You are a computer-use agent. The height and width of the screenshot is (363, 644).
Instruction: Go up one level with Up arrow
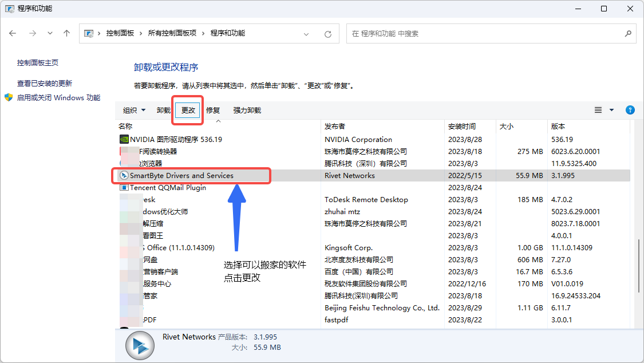click(x=66, y=33)
